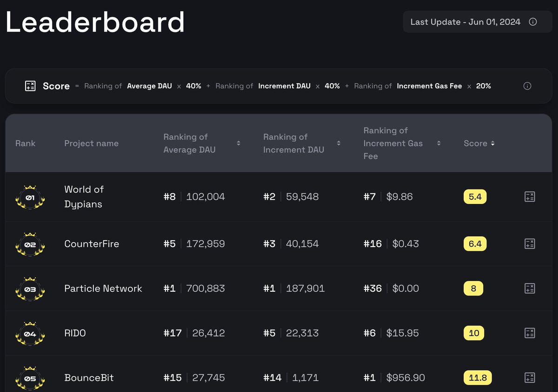Click the 11.8 score badge
The width and height of the screenshot is (558, 392).
click(x=478, y=378)
